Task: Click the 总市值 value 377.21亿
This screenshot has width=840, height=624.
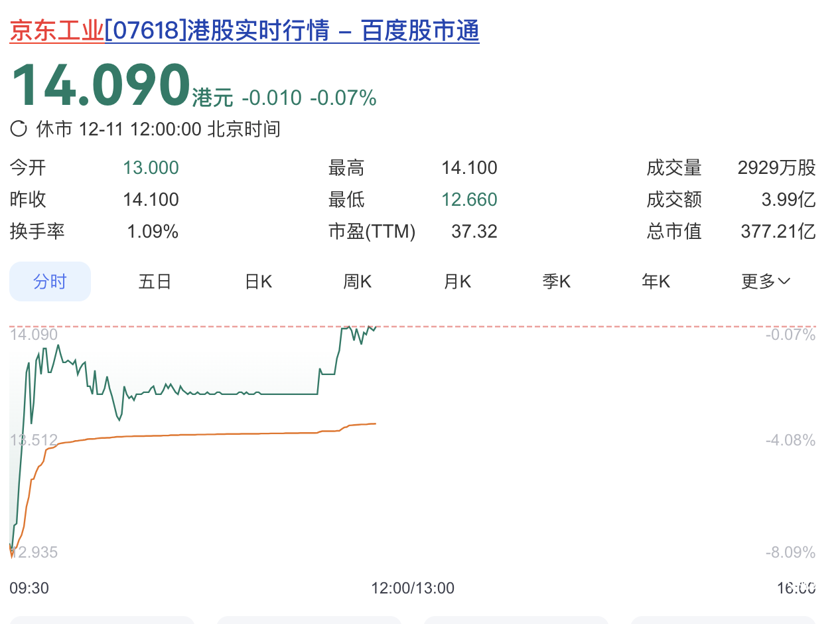Action: [778, 232]
